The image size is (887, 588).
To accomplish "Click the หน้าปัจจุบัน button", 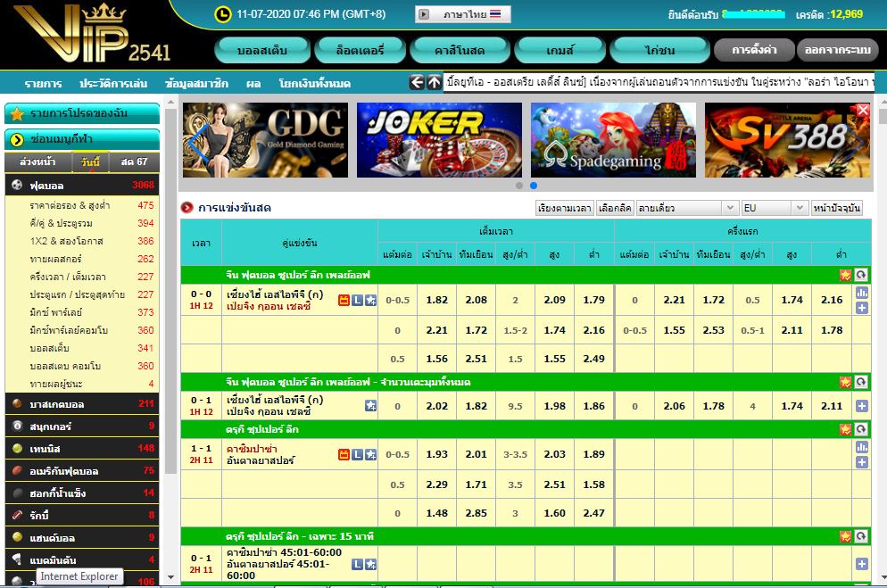I will click(x=837, y=208).
